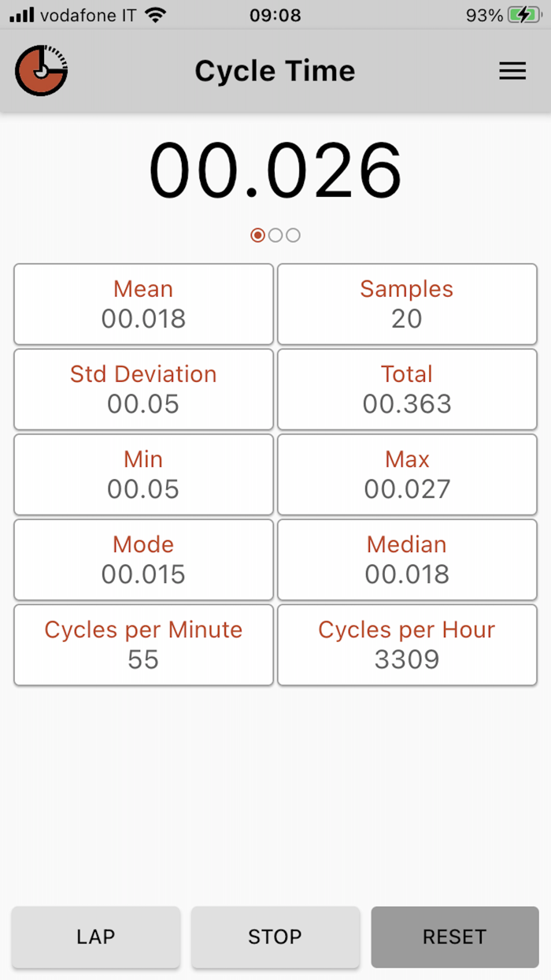Click the Wi-Fi icon in status bar
Viewport: 551px width, 980px height.
(x=156, y=13)
